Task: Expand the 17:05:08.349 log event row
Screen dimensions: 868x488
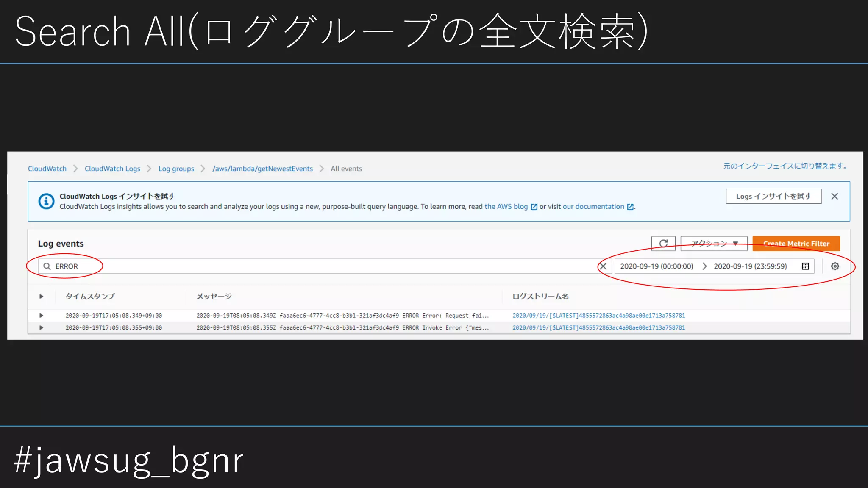Action: 41,316
